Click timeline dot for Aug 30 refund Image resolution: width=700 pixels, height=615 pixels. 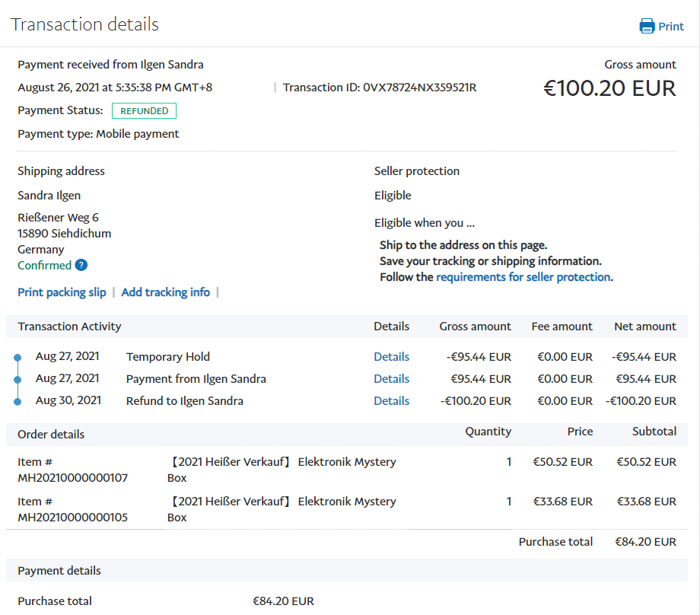coord(17,401)
